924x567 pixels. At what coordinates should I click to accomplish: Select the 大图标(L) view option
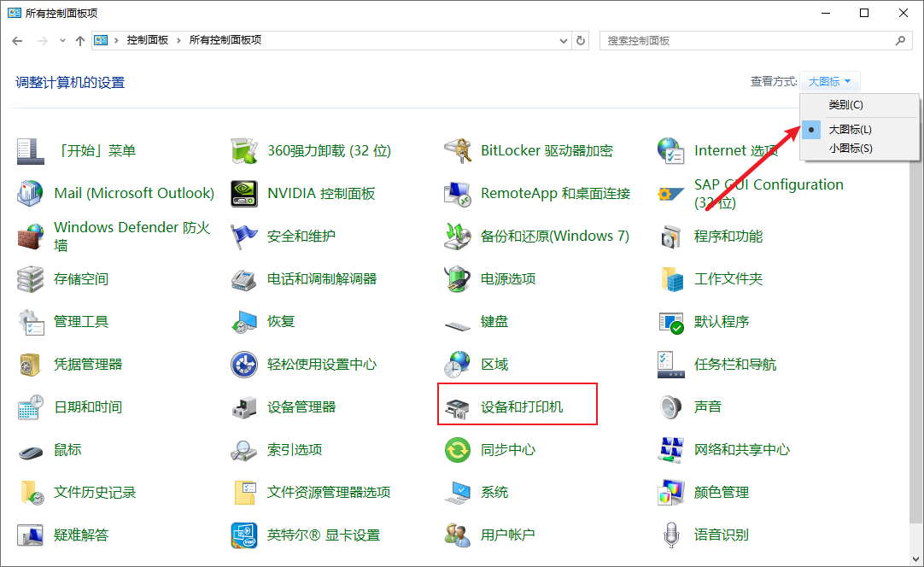click(850, 129)
